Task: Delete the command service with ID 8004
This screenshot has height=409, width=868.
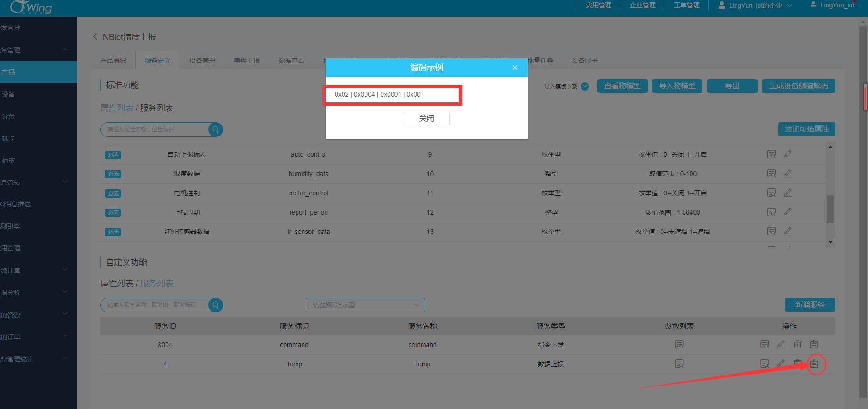Action: tap(798, 345)
